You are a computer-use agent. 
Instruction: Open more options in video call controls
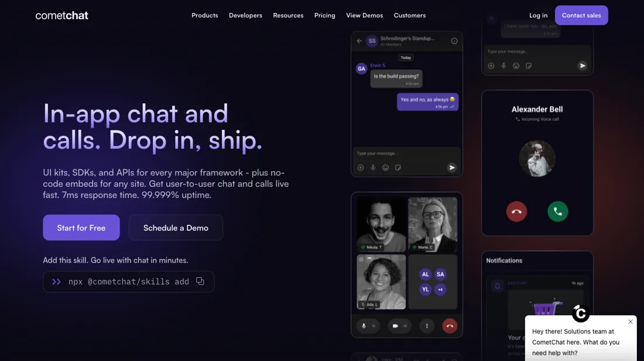coord(427,326)
